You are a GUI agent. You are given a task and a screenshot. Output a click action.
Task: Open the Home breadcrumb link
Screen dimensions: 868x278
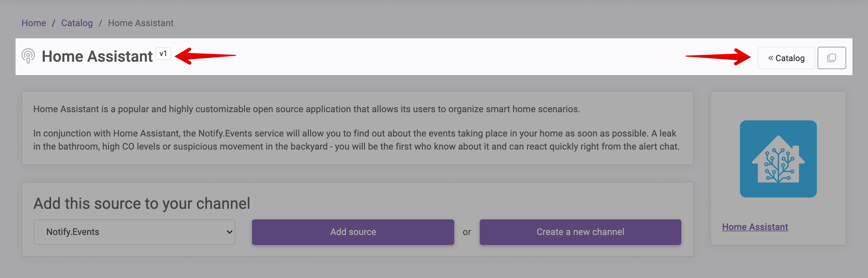[x=34, y=23]
